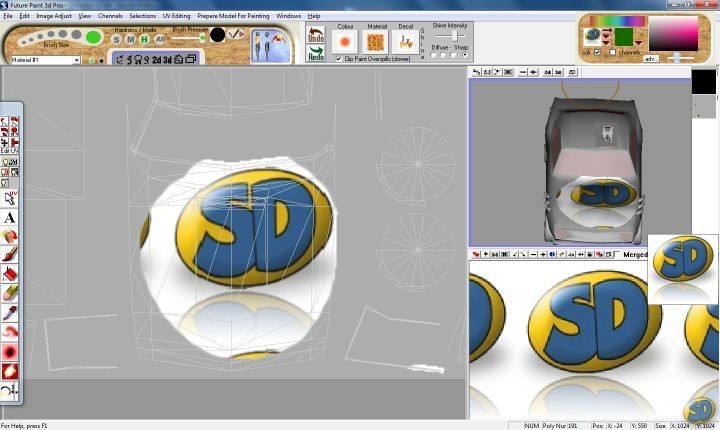Toggle the channels checkbox
720x430 pixels.
click(x=613, y=52)
